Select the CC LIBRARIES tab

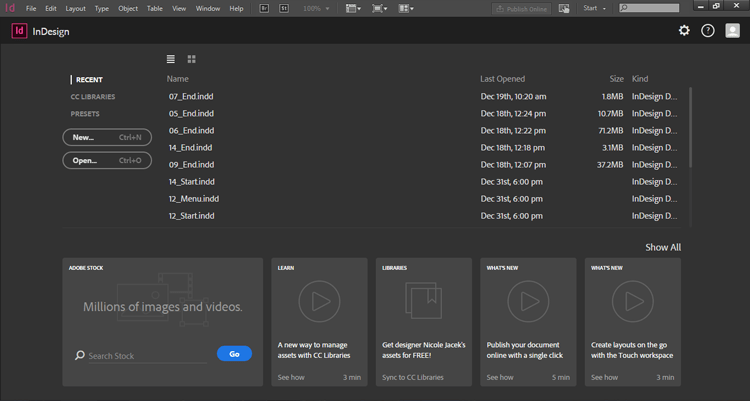93,97
